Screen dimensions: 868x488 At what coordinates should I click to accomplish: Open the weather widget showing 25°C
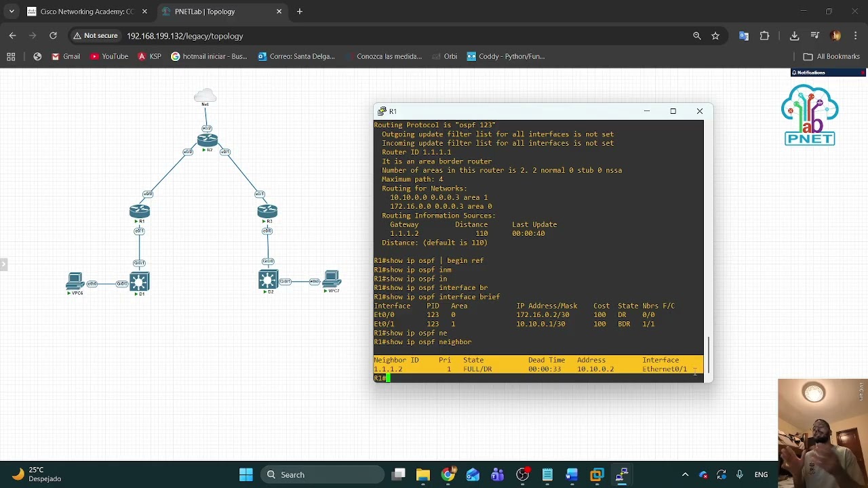[37, 474]
